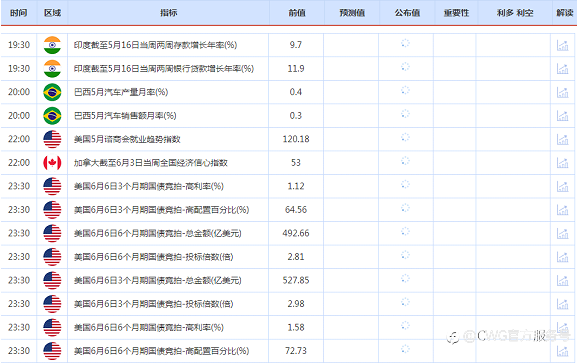
Task: Click US flag in the 2.98 row
Action: [52, 304]
